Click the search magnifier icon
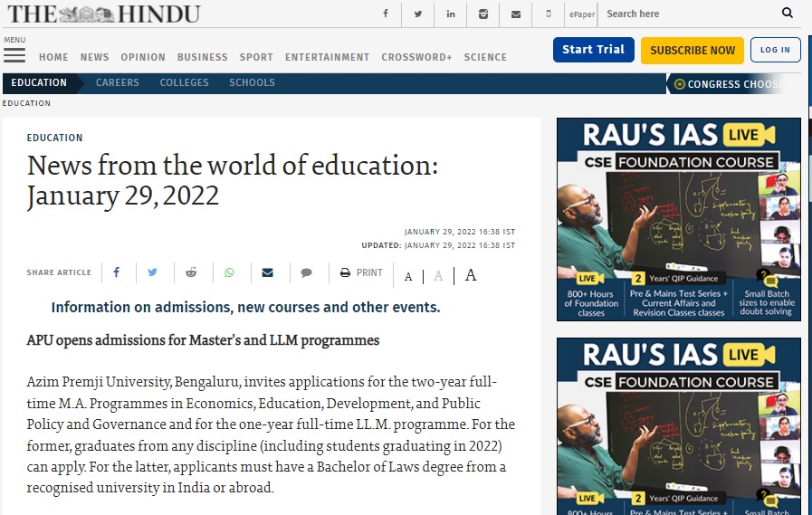This screenshot has height=515, width=812. pyautogui.click(x=788, y=13)
